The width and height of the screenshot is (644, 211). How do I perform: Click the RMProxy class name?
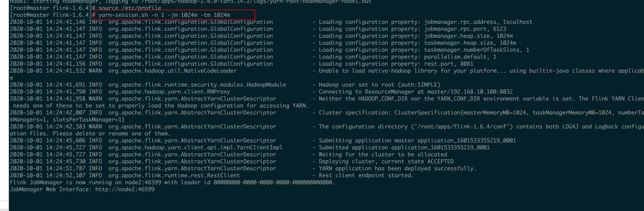click(x=169, y=92)
